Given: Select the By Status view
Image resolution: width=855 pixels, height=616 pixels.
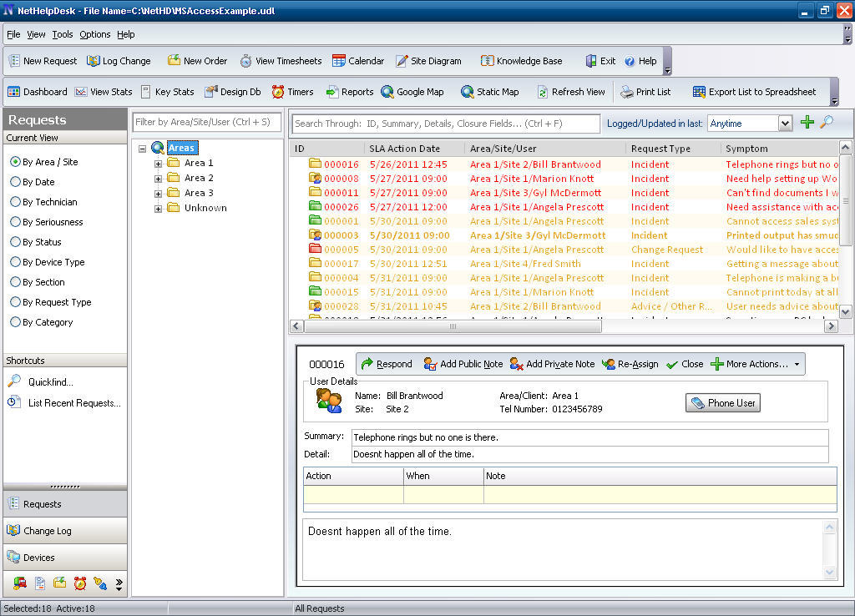Looking at the screenshot, I should coord(36,242).
